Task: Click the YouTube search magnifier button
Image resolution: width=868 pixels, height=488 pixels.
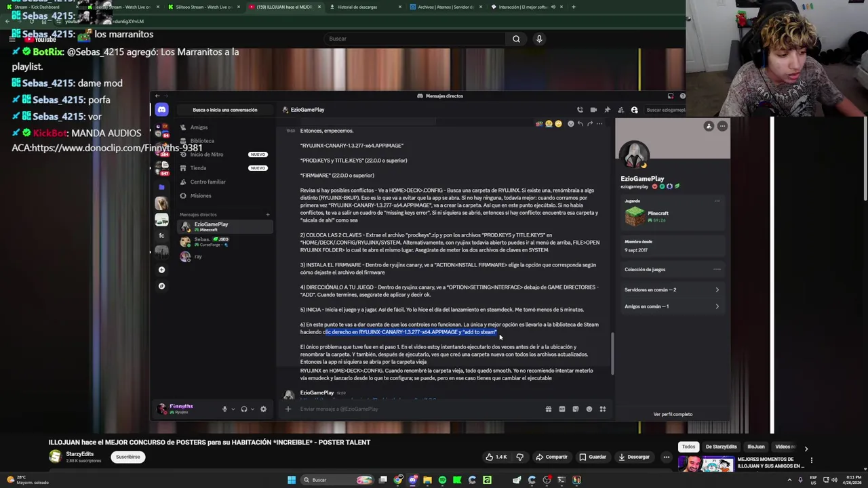Action: coord(516,39)
